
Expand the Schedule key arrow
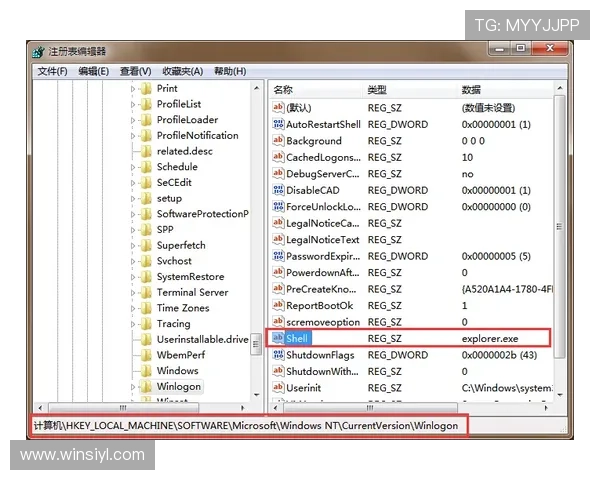[x=132, y=167]
